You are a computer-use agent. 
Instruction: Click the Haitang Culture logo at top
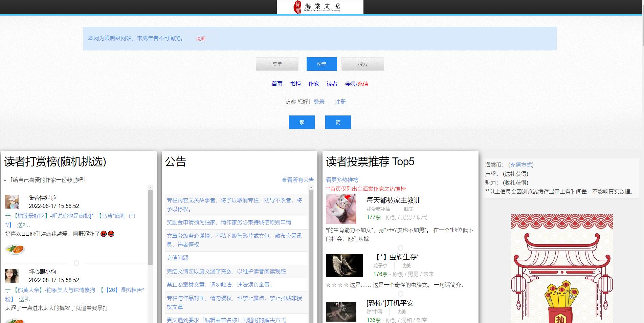click(320, 7)
